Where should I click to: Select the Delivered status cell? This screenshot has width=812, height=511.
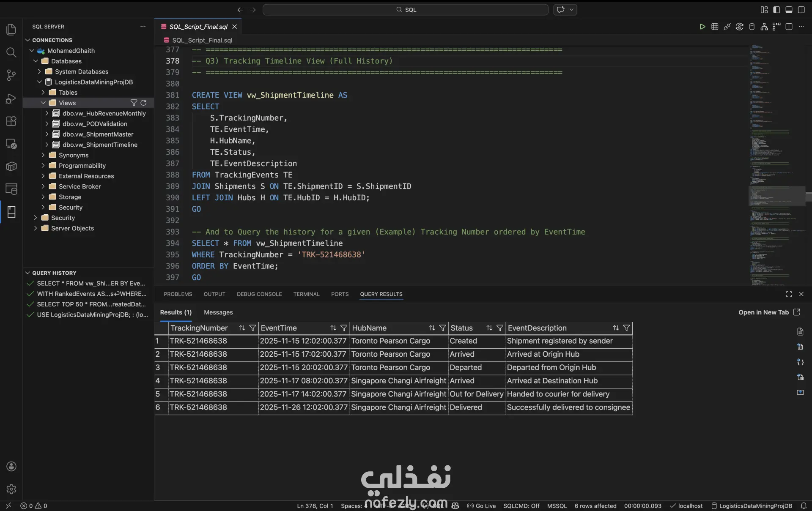pos(477,407)
